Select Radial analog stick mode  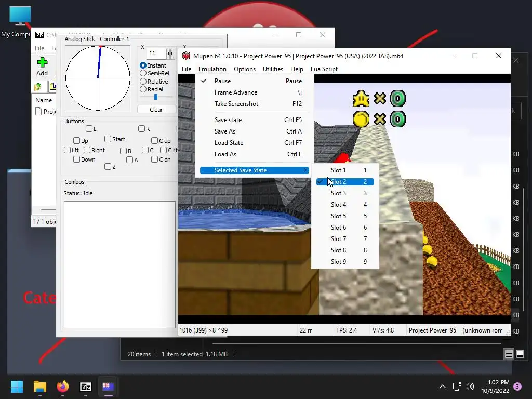(x=143, y=89)
